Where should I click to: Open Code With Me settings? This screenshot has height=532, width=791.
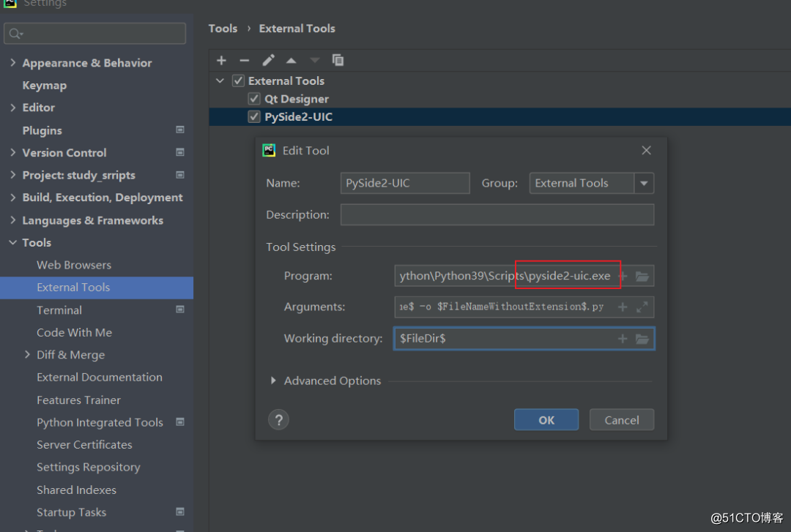coord(74,332)
